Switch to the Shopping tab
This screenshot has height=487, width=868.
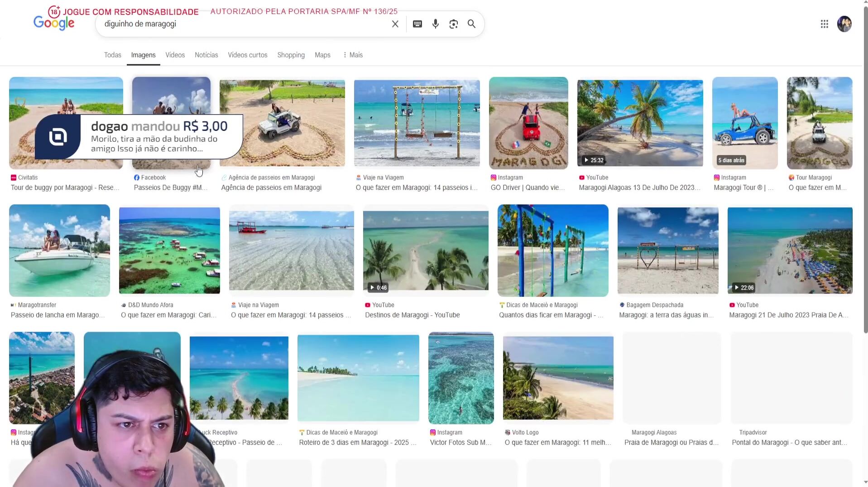point(291,55)
